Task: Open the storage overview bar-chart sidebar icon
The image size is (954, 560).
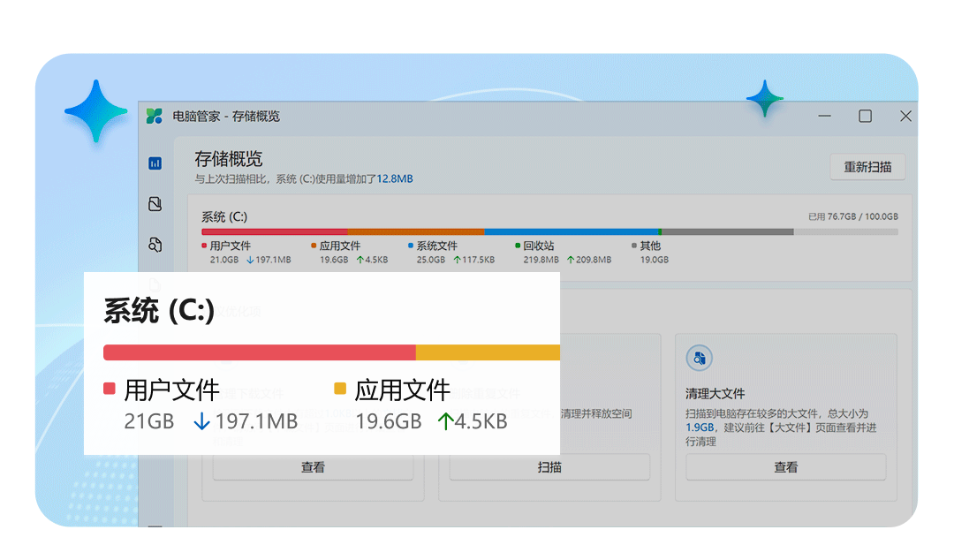Action: click(x=155, y=163)
